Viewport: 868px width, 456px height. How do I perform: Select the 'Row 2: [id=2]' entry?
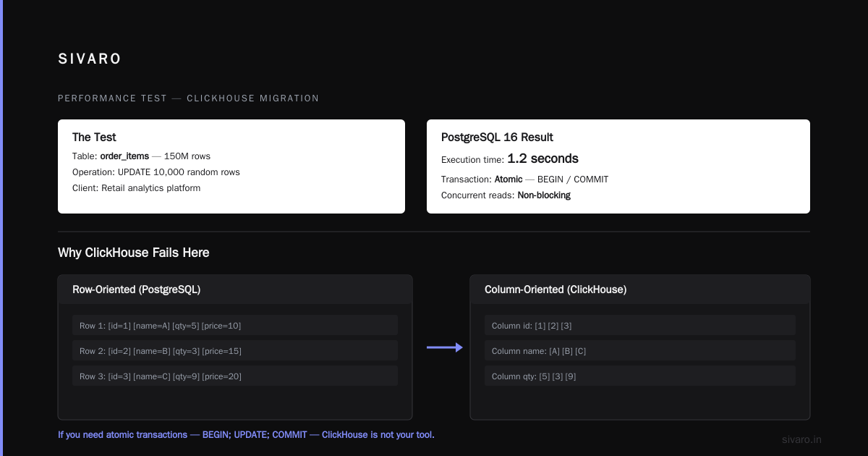pos(235,350)
